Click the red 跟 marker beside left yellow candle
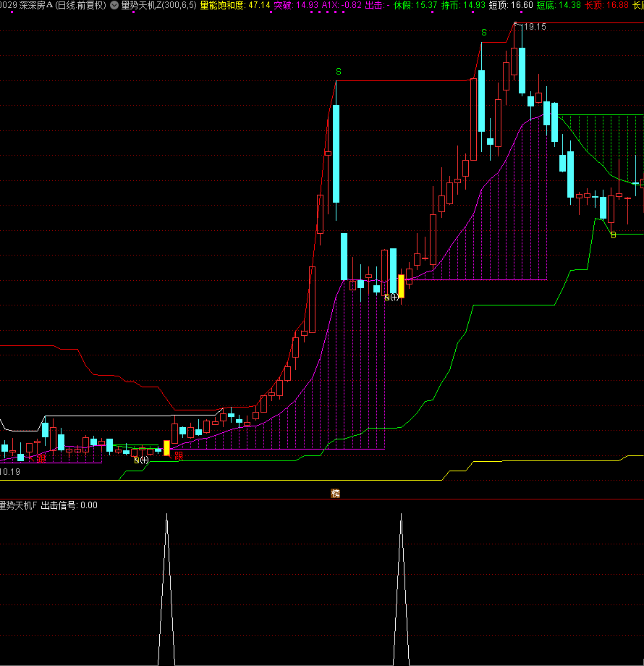This screenshot has height=666, width=644. pos(178,456)
